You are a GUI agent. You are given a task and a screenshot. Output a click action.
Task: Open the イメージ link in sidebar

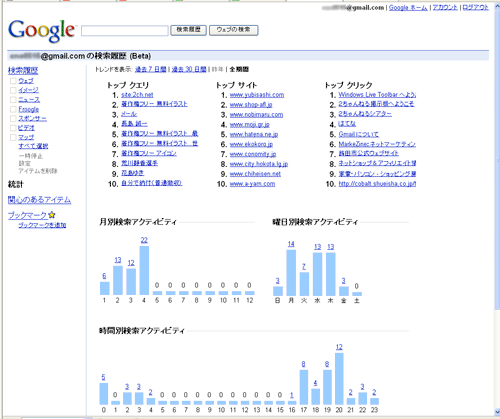(28, 90)
